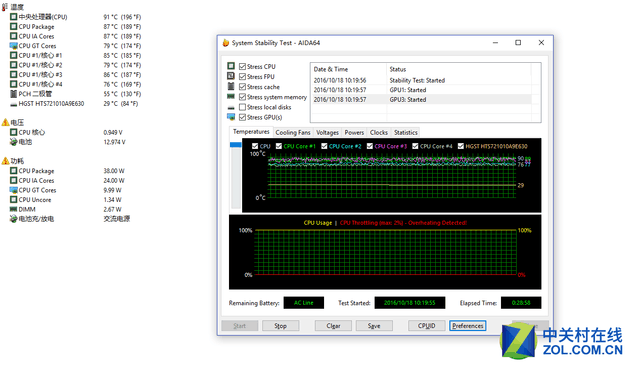Stop the stability test

pyautogui.click(x=280, y=326)
